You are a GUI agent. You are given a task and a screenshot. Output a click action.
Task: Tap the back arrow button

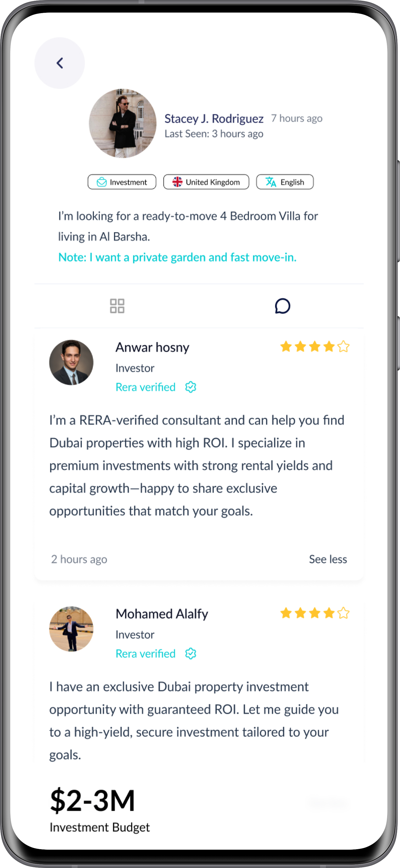(60, 63)
